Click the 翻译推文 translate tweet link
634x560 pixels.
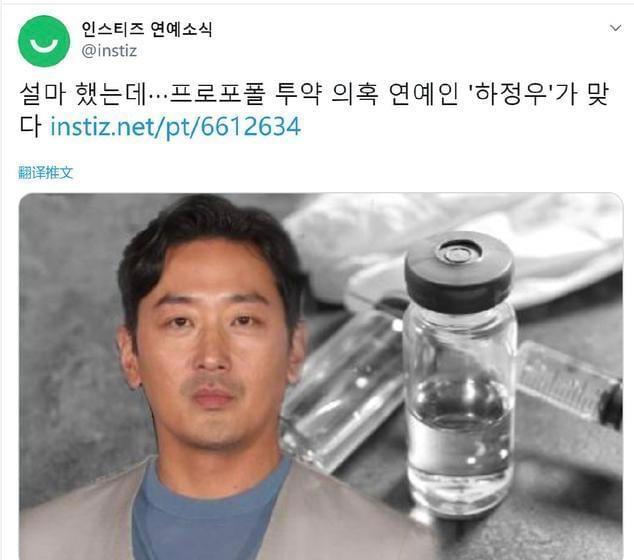(46, 173)
